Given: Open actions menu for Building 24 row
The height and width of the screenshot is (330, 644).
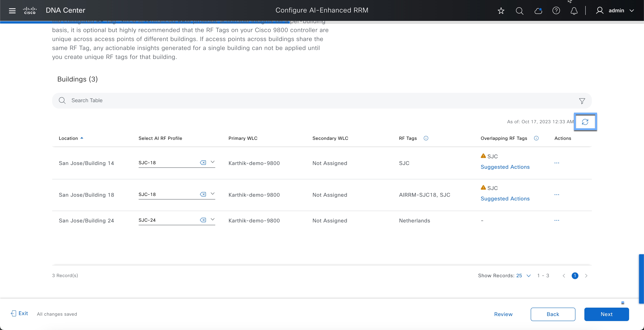Looking at the screenshot, I should point(556,220).
